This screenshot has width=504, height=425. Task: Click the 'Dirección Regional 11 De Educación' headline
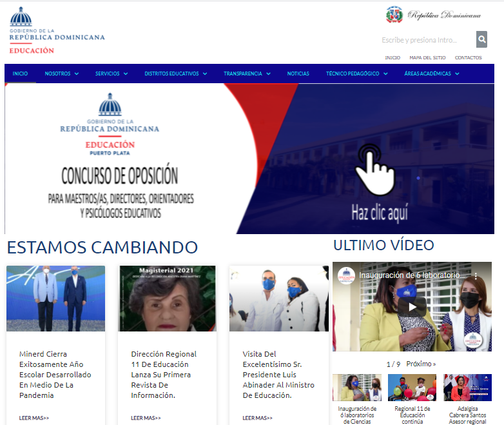tap(164, 375)
